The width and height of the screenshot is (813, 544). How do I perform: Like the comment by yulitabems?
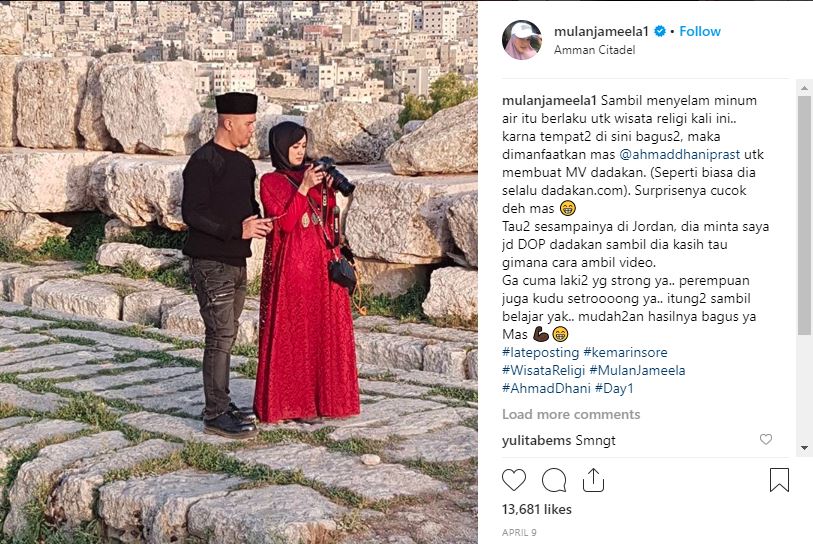(x=766, y=439)
